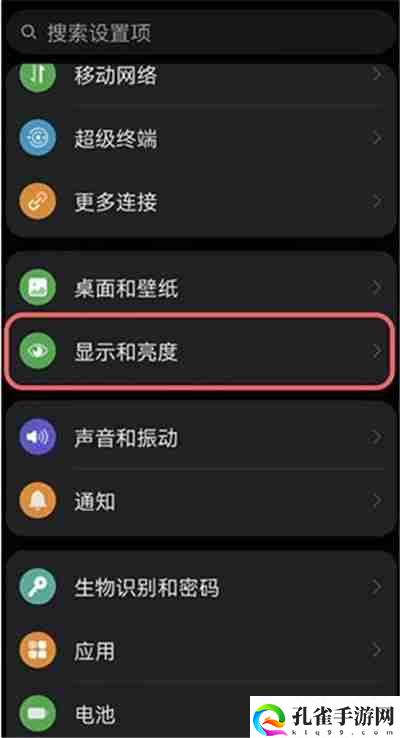
Task: Open the purple speaker Sounds icon
Action: (x=38, y=437)
